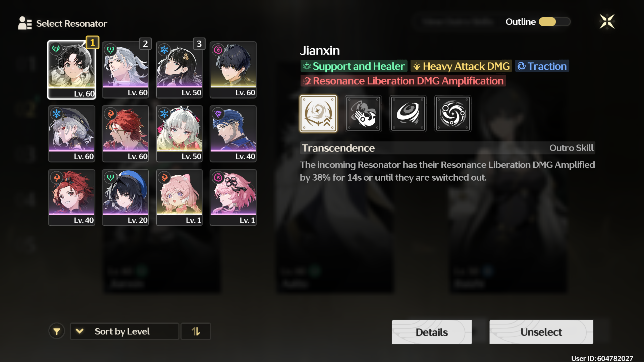This screenshot has width=644, height=362.
Task: Select the swirling vortex skill icon
Action: pyautogui.click(x=408, y=114)
